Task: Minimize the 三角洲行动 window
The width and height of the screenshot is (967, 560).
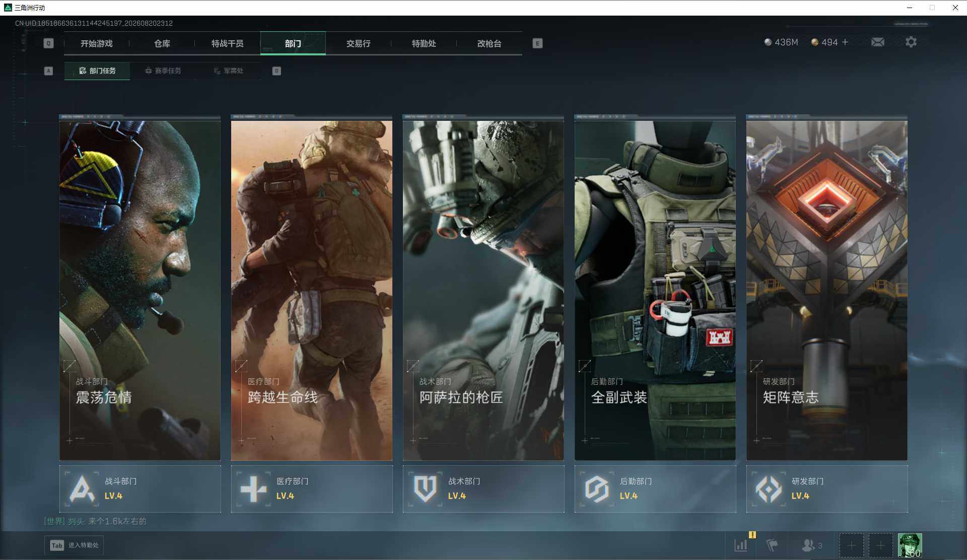Action: point(910,8)
